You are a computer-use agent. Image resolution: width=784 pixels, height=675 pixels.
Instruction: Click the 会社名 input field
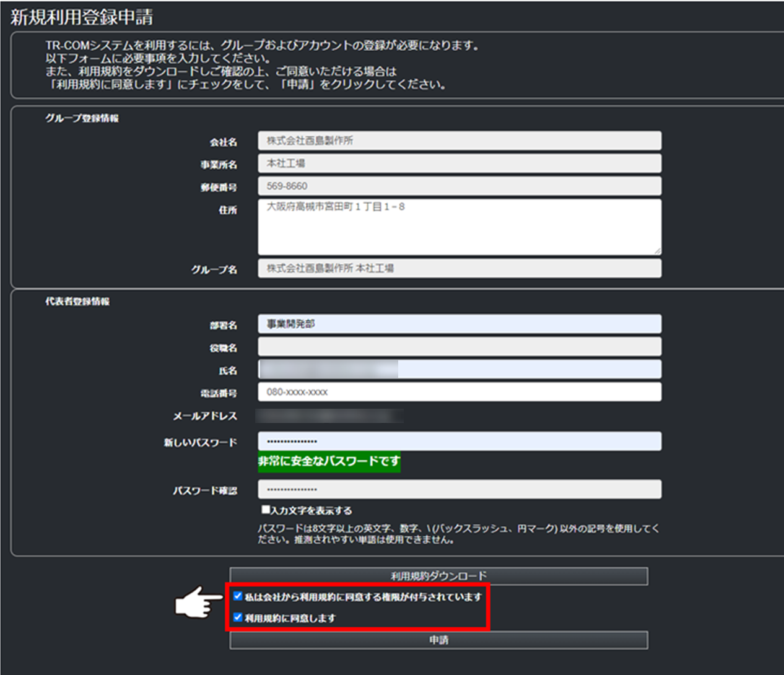point(459,141)
